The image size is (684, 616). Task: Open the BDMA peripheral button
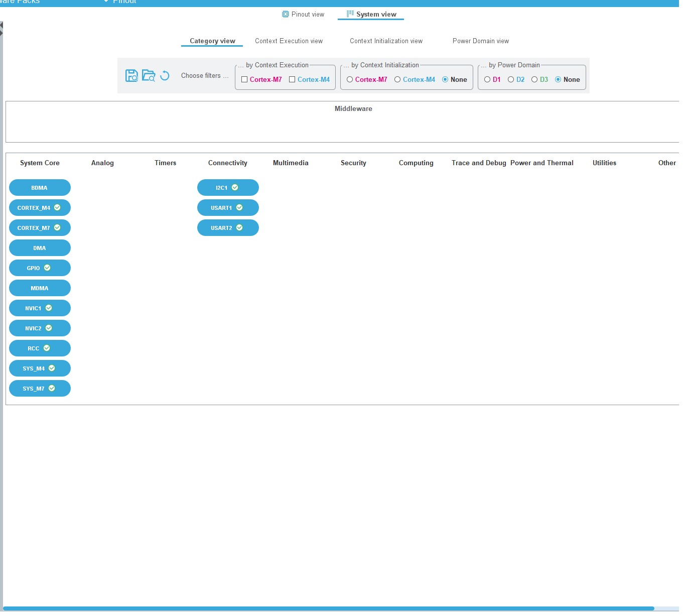[40, 188]
